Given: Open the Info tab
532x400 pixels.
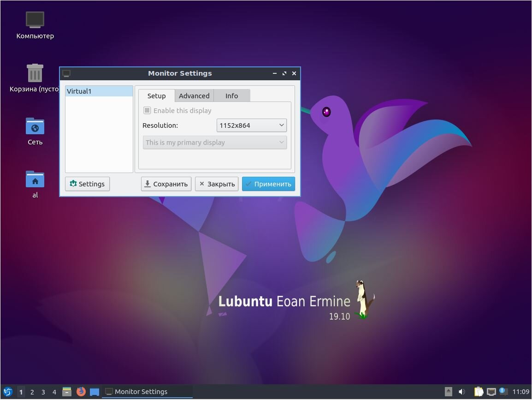Looking at the screenshot, I should coord(231,96).
